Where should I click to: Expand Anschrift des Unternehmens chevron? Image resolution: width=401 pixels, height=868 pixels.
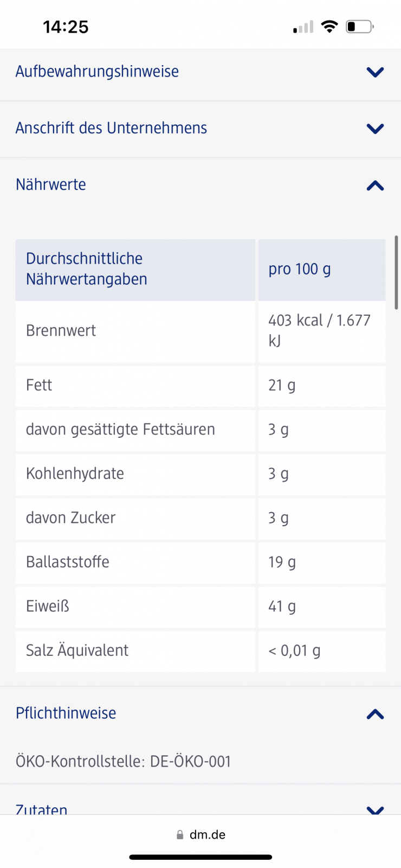[x=375, y=129]
